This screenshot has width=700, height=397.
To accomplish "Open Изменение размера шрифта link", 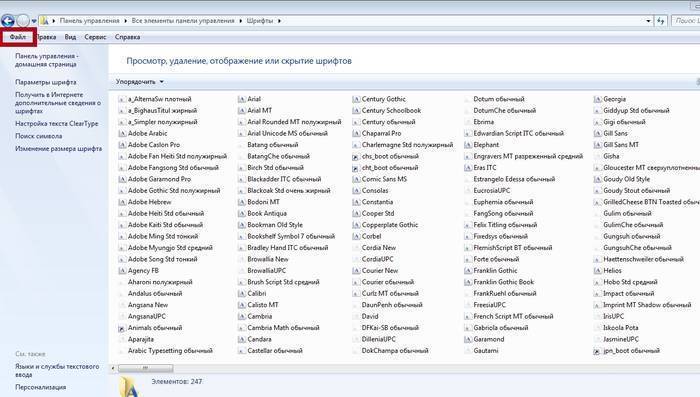I will [x=58, y=149].
